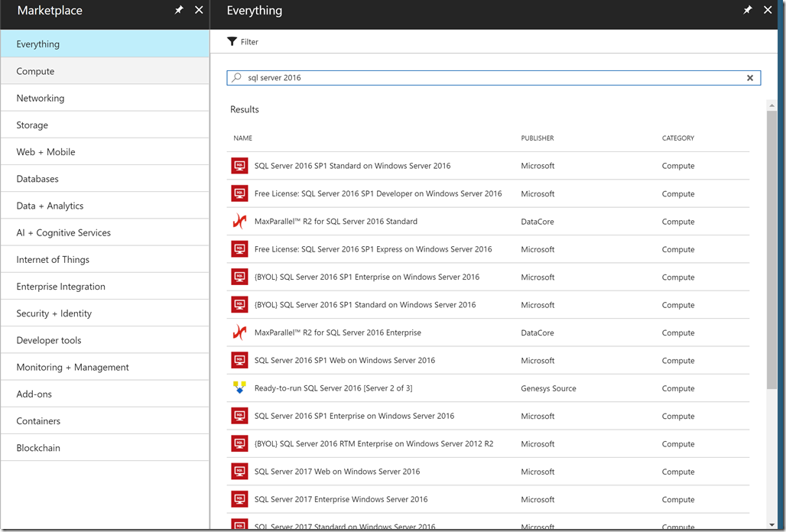Open AI + Cognitive Services category
The width and height of the screenshot is (786, 532).
pyautogui.click(x=105, y=232)
